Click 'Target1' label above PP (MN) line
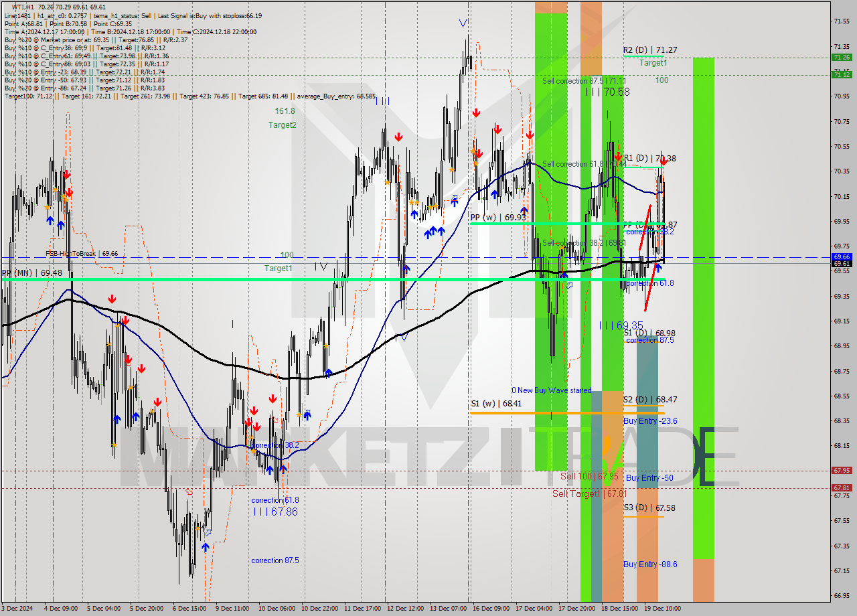The width and height of the screenshot is (857, 616). pos(278,268)
